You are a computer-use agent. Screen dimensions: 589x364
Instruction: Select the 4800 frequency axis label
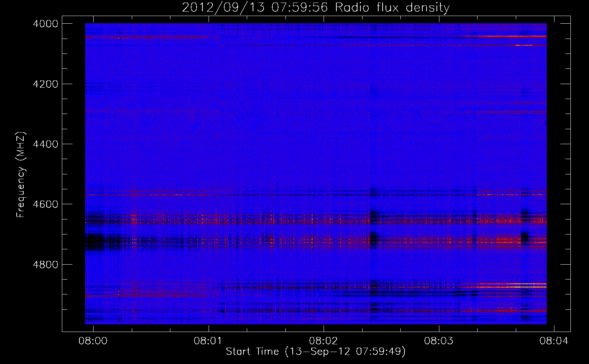45,265
